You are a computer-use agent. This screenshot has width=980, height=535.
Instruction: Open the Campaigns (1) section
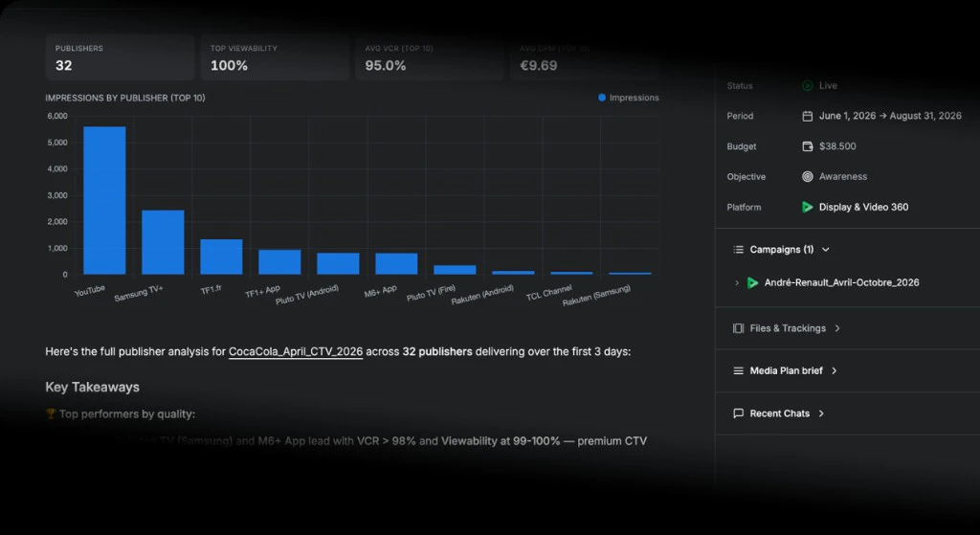(x=781, y=250)
